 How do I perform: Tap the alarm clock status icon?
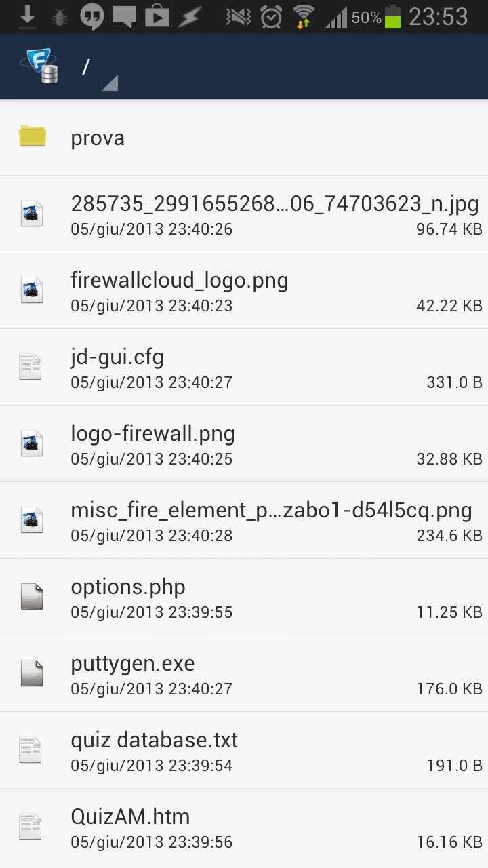pos(271,17)
